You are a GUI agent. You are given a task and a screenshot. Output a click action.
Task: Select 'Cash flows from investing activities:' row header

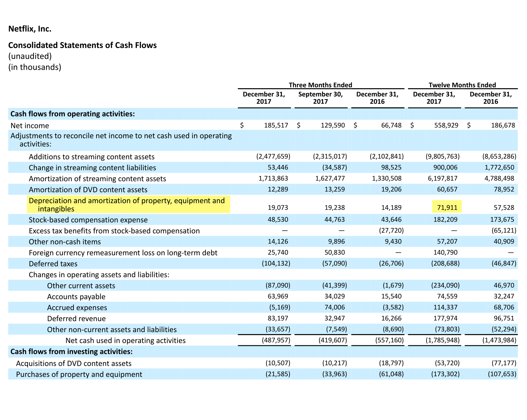click(x=71, y=352)
